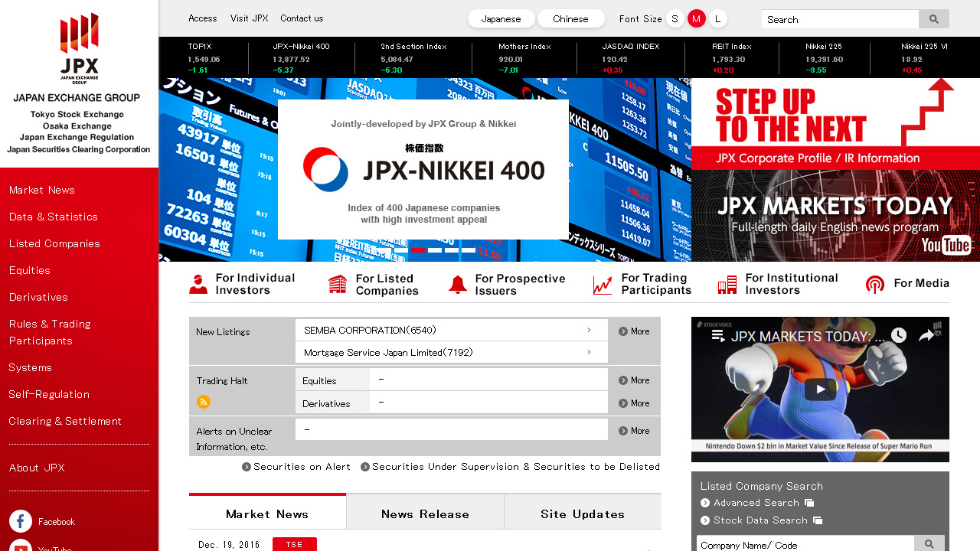The width and height of the screenshot is (980, 551).
Task: Select the second red carousel indicator
Action: [x=418, y=250]
